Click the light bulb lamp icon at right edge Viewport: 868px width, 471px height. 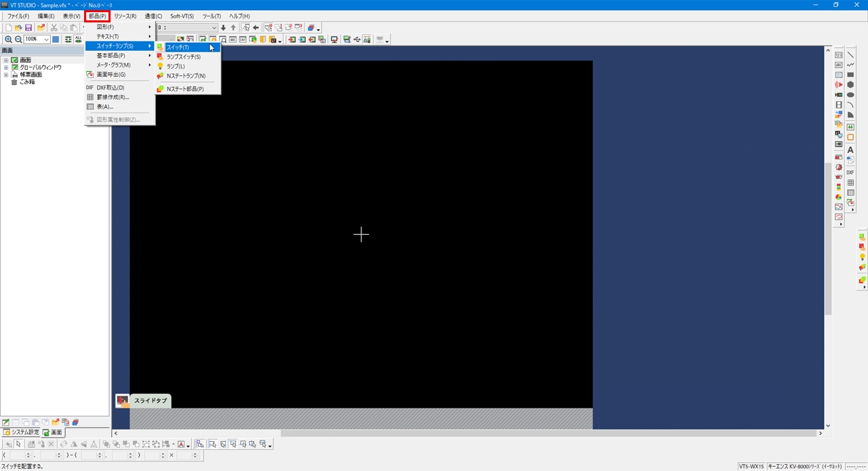tap(862, 257)
